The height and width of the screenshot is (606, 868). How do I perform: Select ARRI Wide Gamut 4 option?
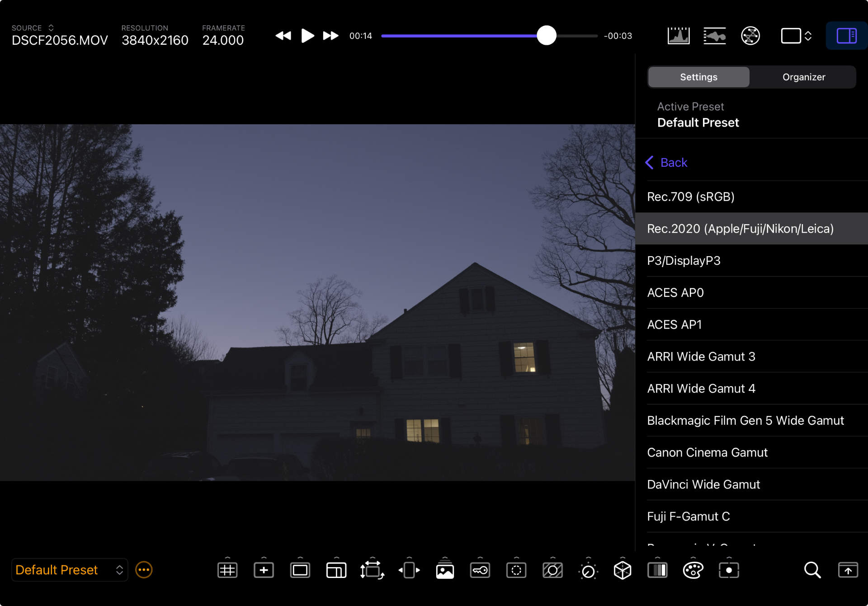(701, 388)
